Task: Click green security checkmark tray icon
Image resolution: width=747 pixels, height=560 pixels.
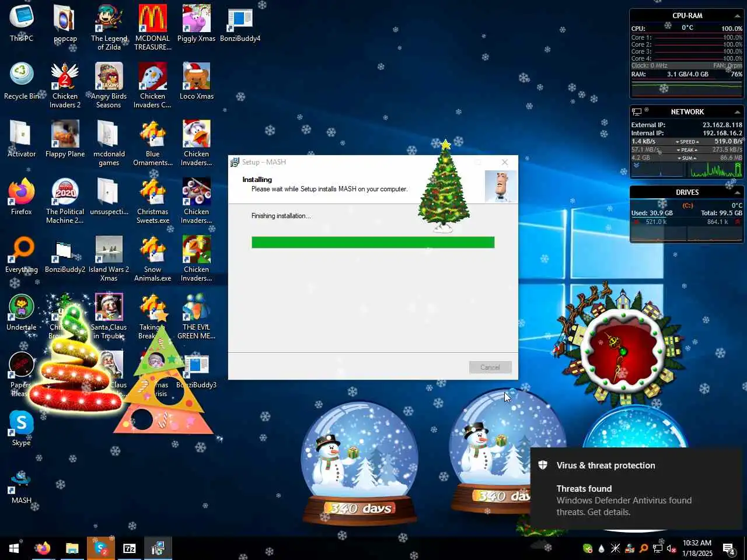Action: (x=588, y=548)
